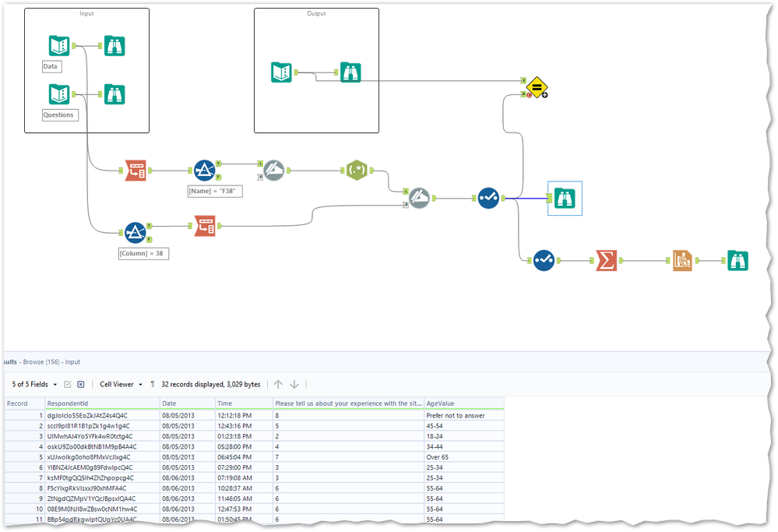This screenshot has width=778, height=532.
Task: Expand the Cell Viewer dropdown
Action: click(x=118, y=384)
